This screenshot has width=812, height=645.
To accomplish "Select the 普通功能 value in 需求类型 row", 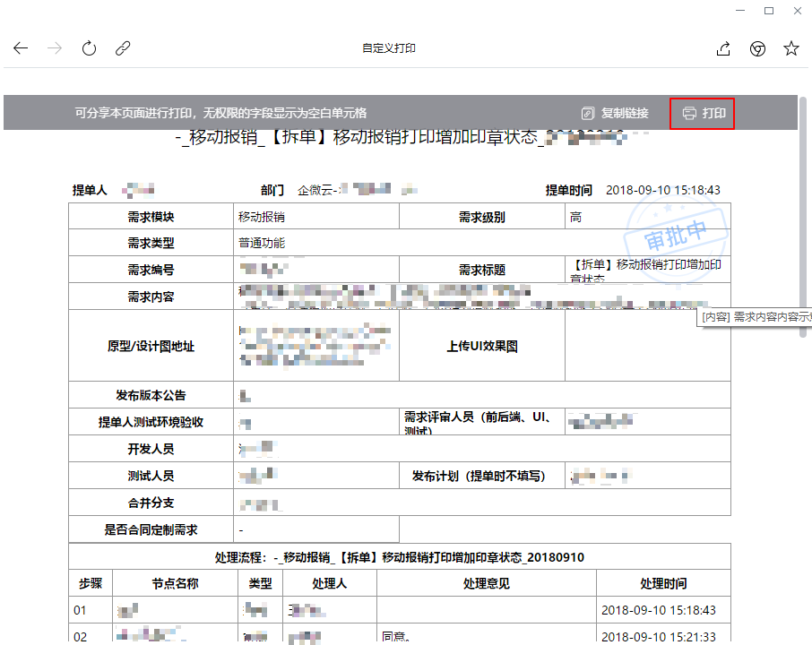I will pos(262,243).
